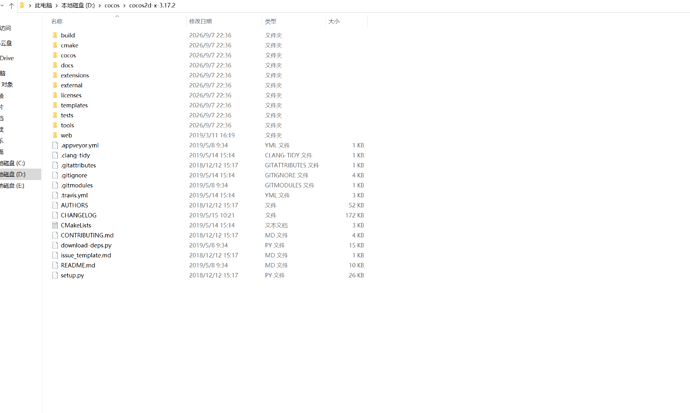690x413 pixels.
Task: Click the GITMODULES 文件 type cell
Action: pyautogui.click(x=289, y=185)
